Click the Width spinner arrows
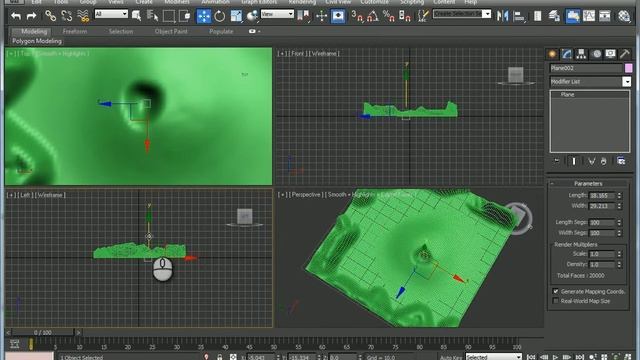The height and width of the screenshot is (360, 640). (620, 206)
